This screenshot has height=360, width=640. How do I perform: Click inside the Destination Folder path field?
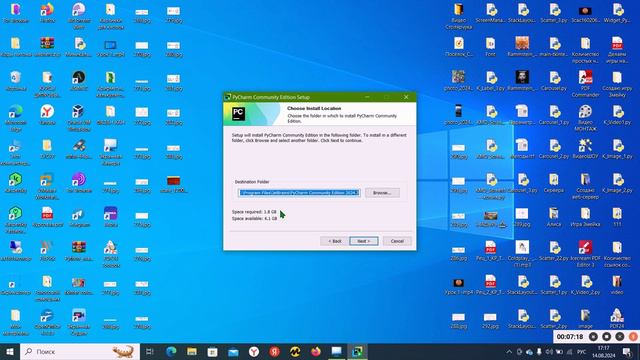click(x=299, y=193)
